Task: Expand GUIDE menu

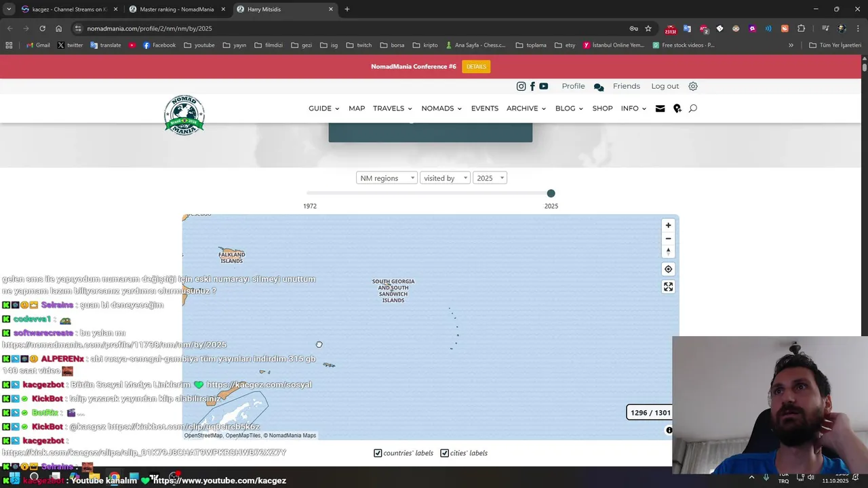Action: coord(323,108)
